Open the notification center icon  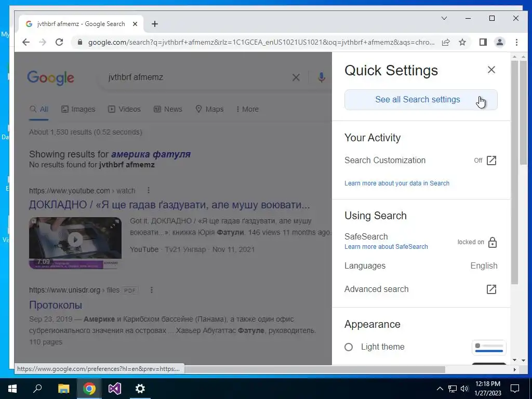(515, 389)
